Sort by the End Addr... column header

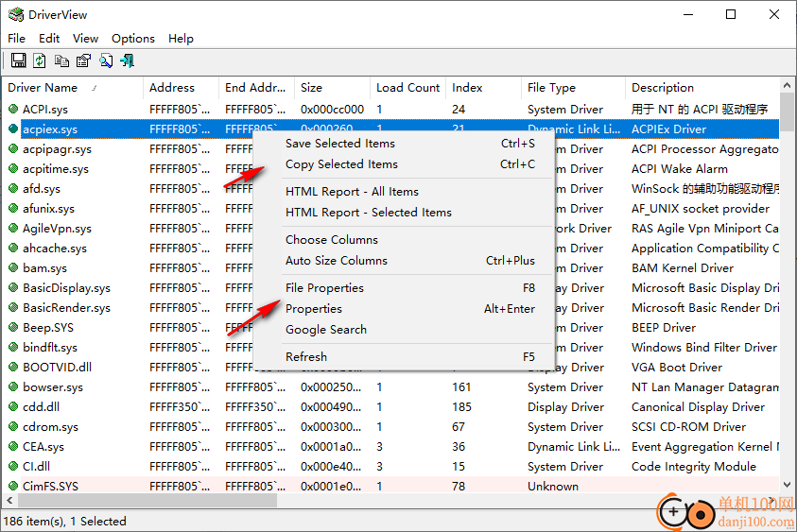click(257, 87)
